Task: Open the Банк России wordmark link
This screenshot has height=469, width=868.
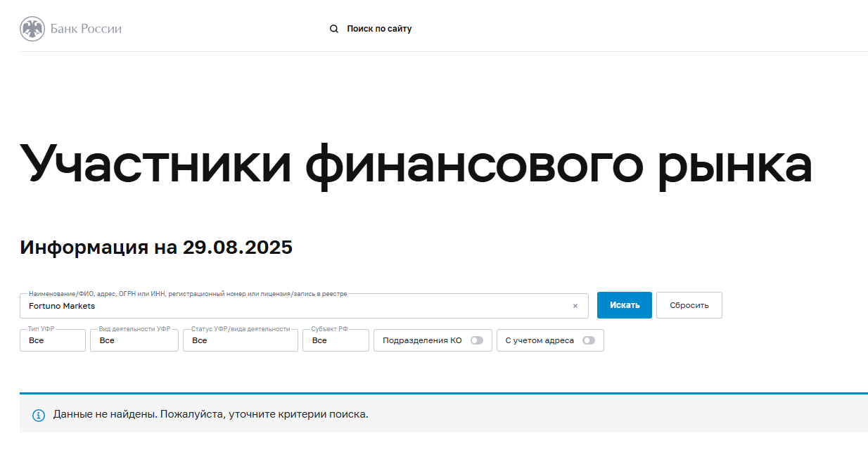Action: (x=86, y=29)
